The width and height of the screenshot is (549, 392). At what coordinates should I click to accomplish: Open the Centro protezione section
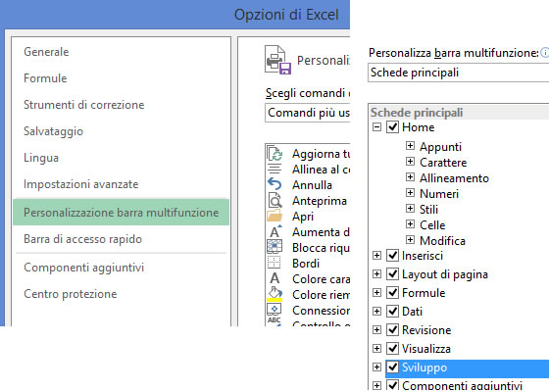[x=70, y=294]
